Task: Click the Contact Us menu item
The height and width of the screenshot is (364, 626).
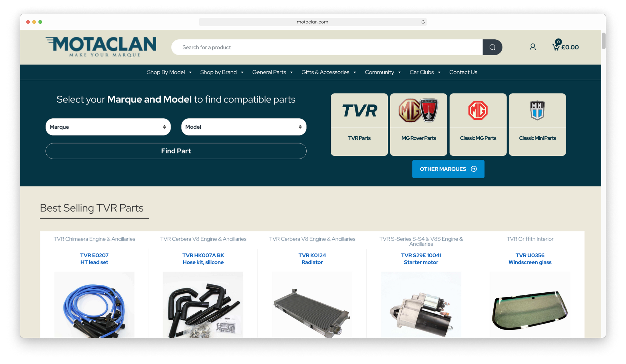Action: point(463,72)
